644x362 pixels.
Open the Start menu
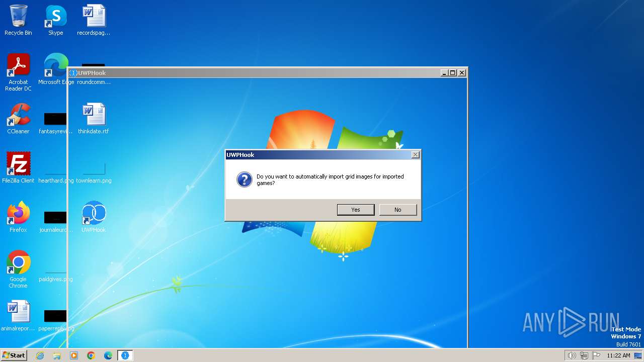(14, 355)
